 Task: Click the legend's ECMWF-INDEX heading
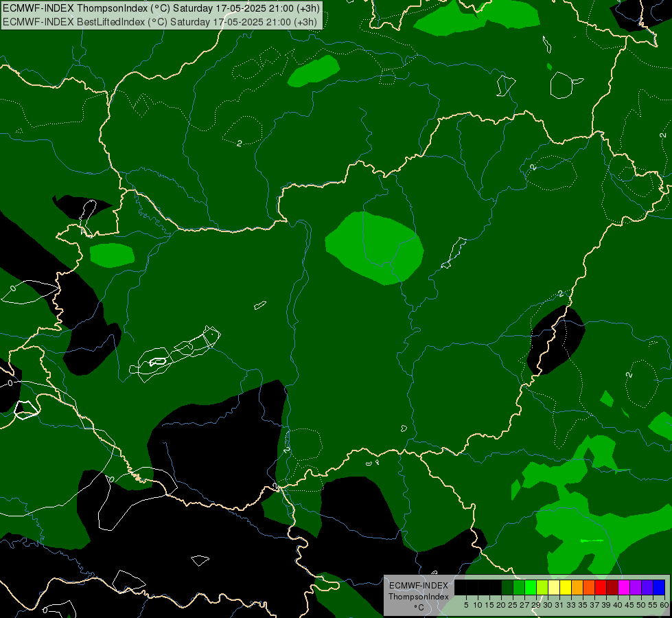(418, 586)
